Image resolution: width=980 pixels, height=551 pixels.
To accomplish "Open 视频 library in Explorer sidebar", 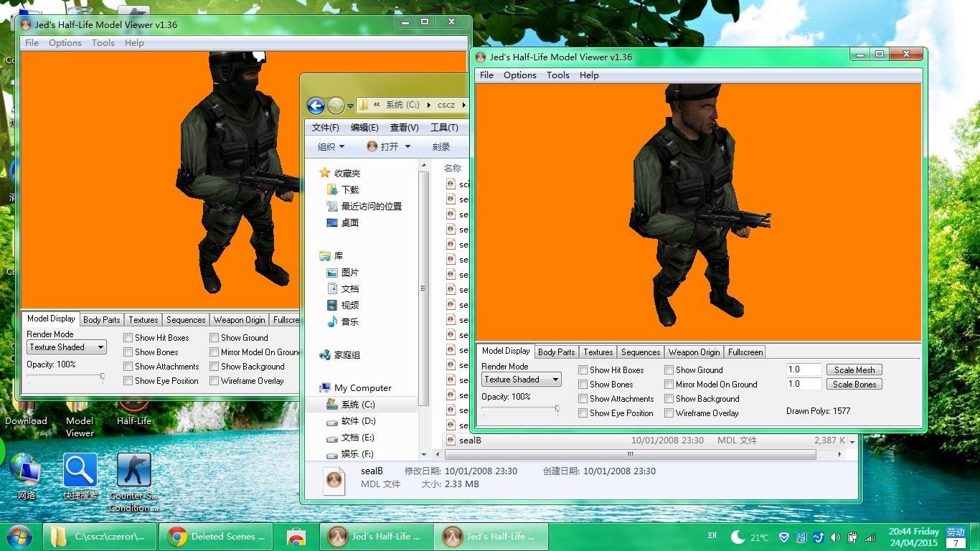I will [342, 305].
